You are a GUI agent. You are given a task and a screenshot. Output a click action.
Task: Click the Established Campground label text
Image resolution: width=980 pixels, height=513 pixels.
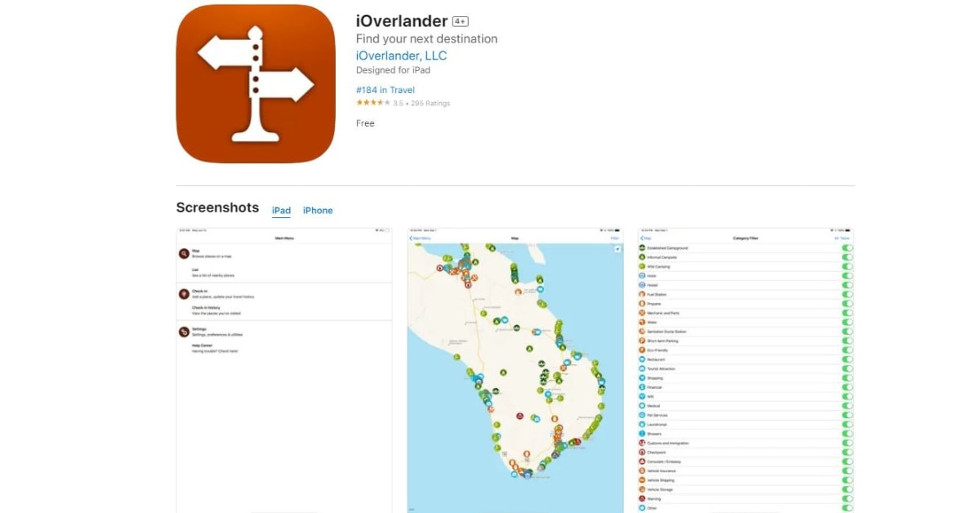667,248
